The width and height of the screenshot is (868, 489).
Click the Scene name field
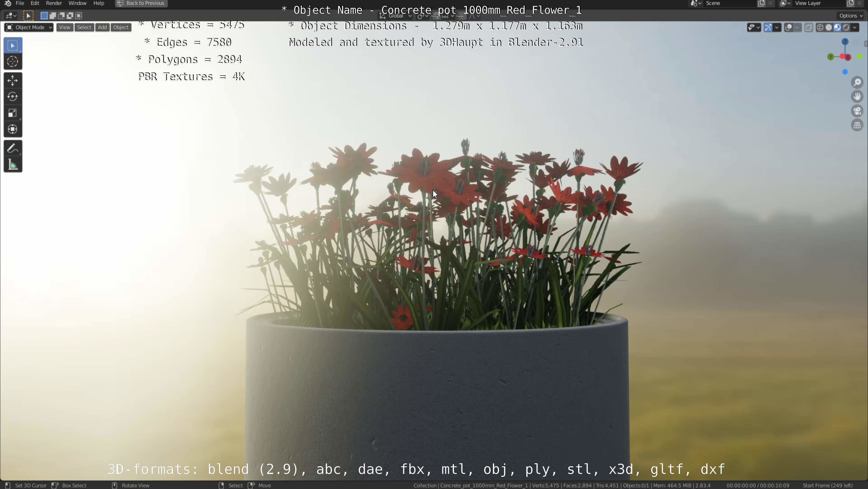(730, 3)
